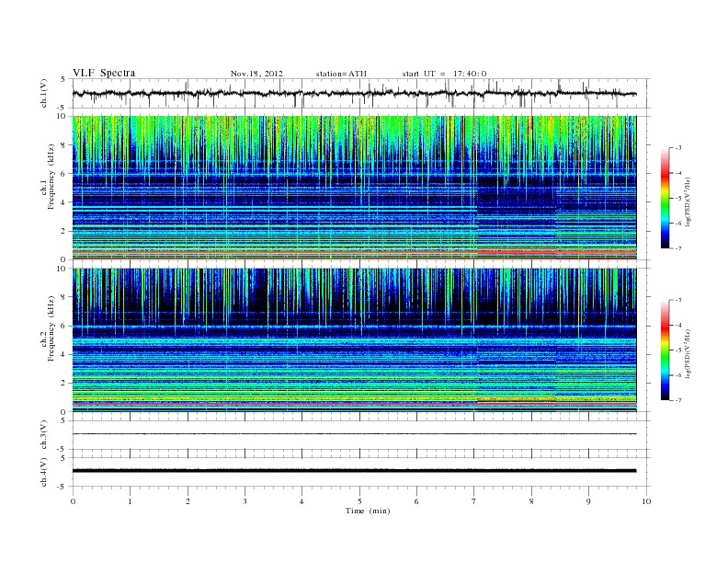Click inside the ch.2 spectrogram panel
Viewport: 728px width, 563px height.
tap(354, 340)
